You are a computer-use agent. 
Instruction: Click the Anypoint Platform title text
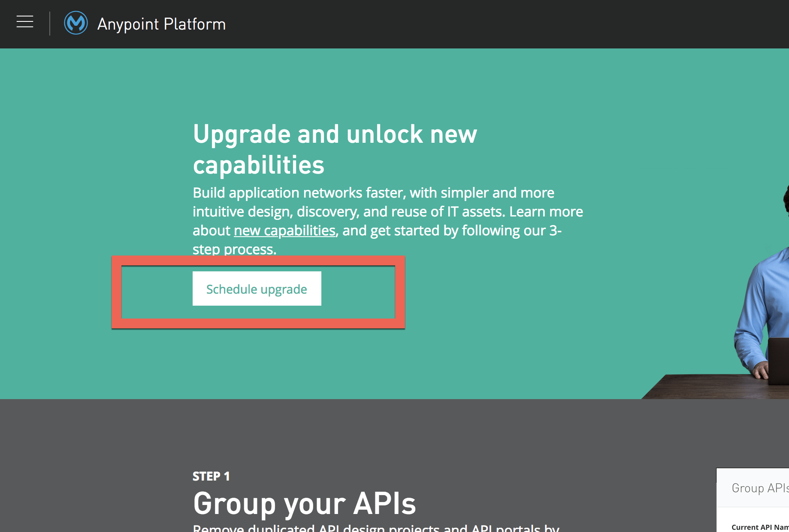pos(161,24)
